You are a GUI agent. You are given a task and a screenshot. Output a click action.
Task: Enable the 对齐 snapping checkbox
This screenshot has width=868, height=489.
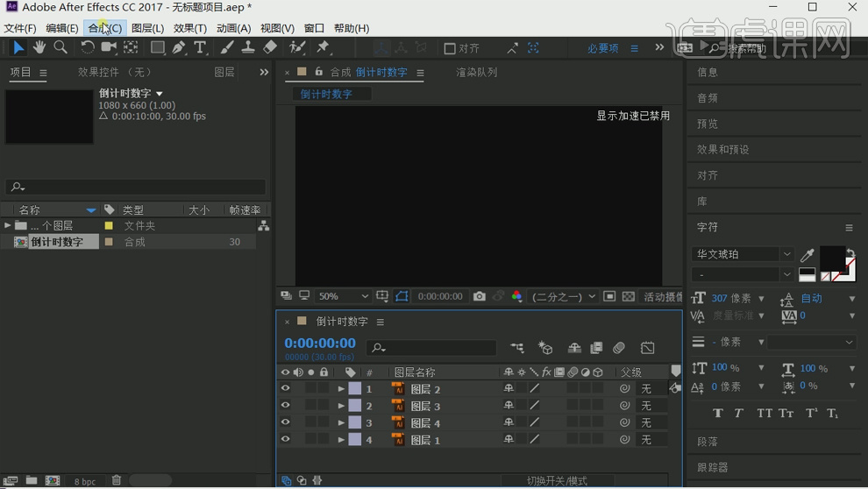pyautogui.click(x=450, y=49)
